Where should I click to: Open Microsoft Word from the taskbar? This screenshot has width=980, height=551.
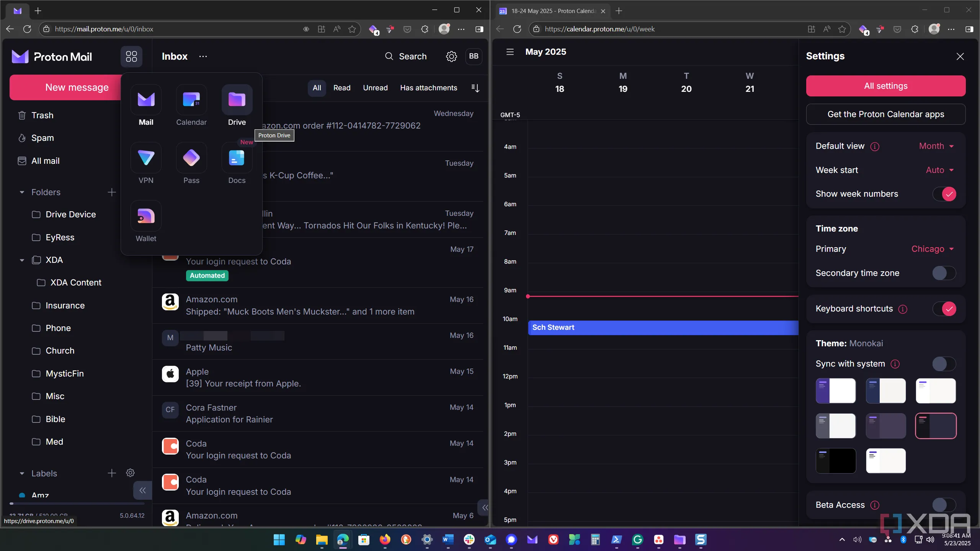tap(448, 540)
